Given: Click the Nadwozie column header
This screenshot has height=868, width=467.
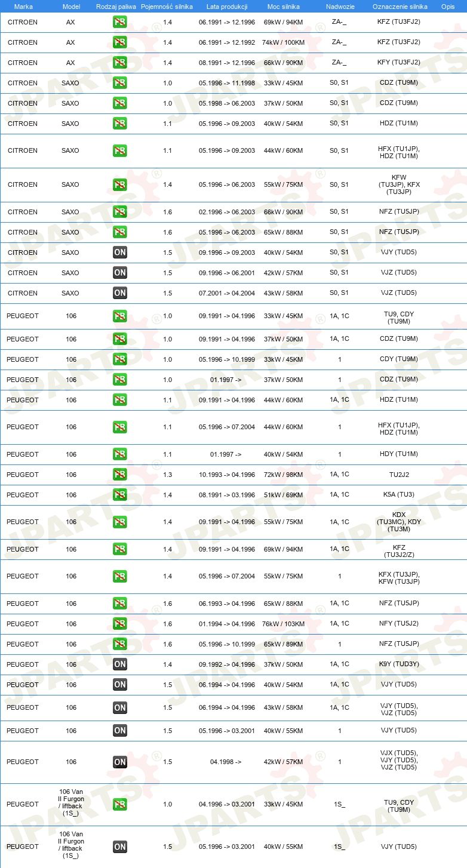Looking at the screenshot, I should click(x=340, y=7).
